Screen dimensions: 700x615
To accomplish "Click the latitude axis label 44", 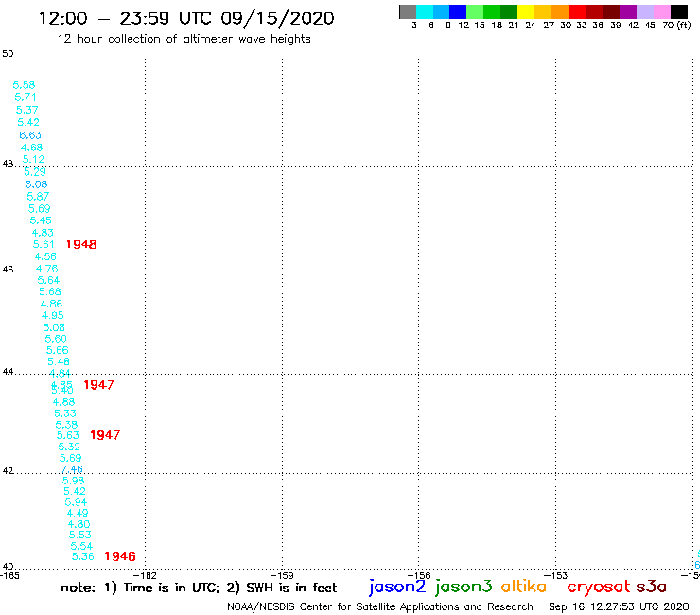I will coord(8,372).
